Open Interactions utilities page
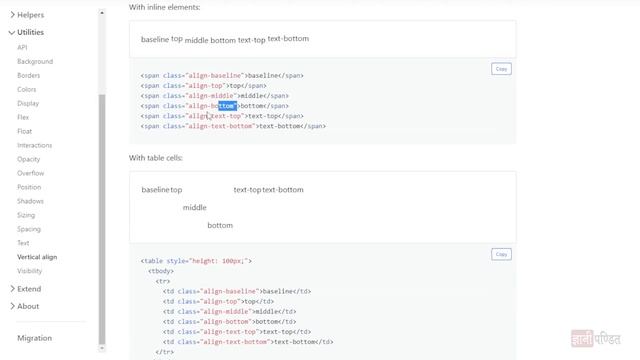 pos(34,145)
